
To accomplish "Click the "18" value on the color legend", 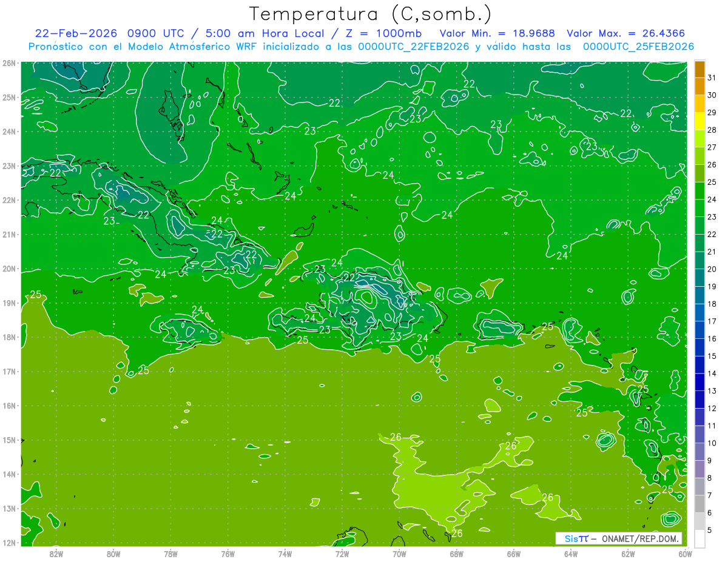I will (712, 304).
